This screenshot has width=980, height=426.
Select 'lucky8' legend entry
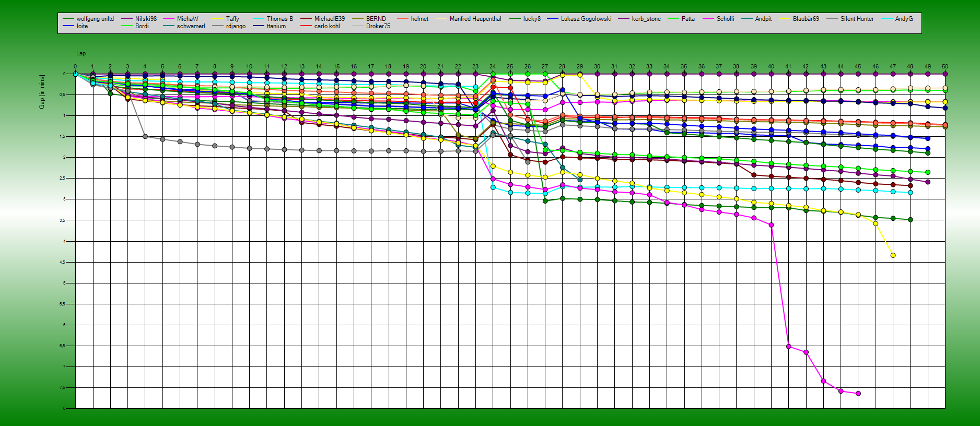532,19
